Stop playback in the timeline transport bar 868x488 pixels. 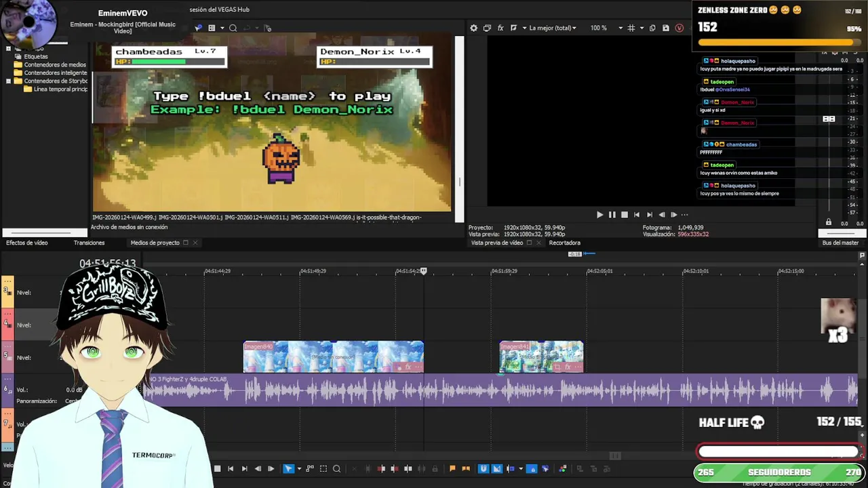[x=217, y=468]
